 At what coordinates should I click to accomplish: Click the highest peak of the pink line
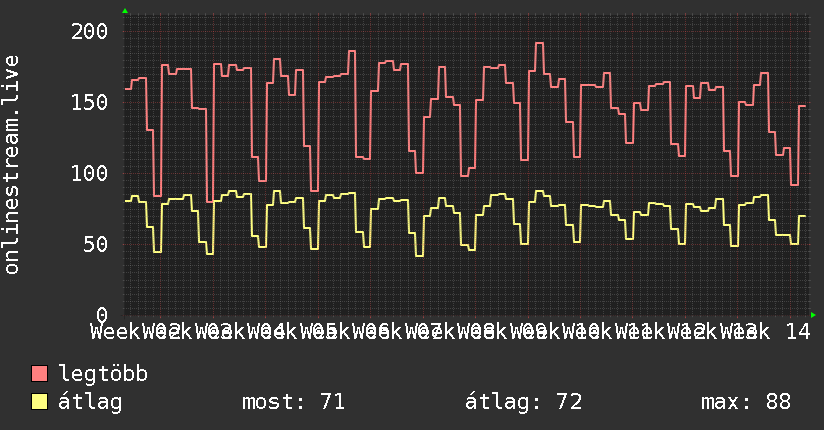pyautogui.click(x=539, y=43)
